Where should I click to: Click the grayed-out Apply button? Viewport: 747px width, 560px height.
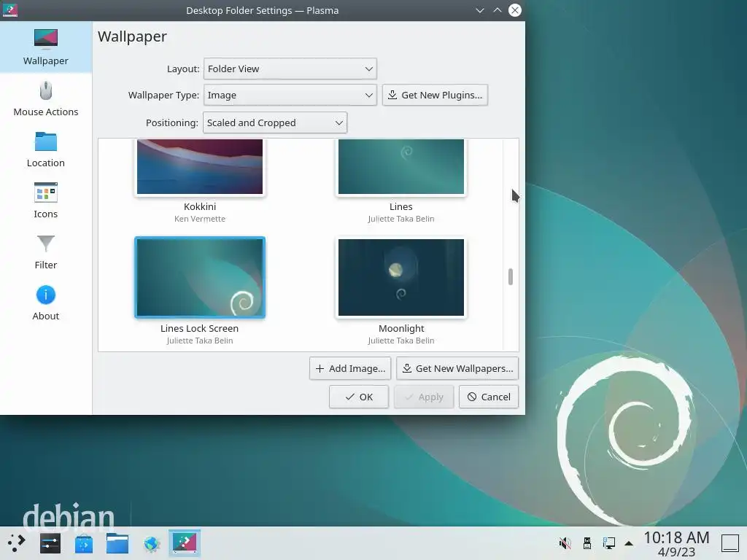(x=424, y=397)
